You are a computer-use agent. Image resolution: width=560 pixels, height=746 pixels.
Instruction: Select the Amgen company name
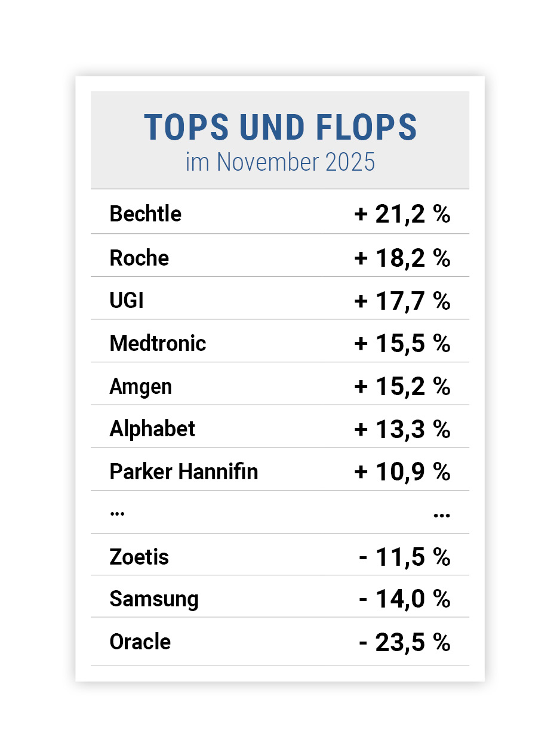[x=140, y=387]
